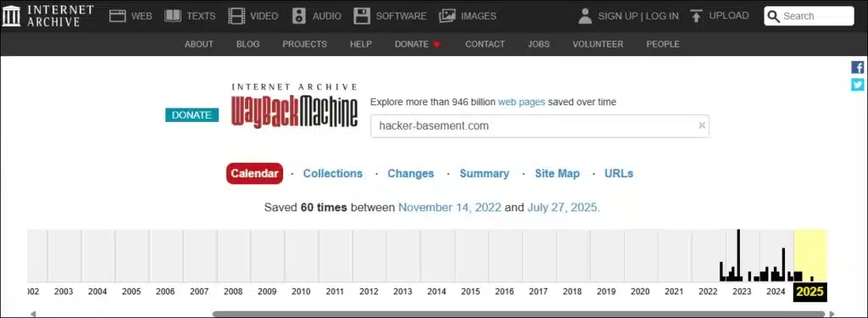Viewport: 868px width, 318px height.
Task: Click the IMAGES text label
Action: [479, 16]
